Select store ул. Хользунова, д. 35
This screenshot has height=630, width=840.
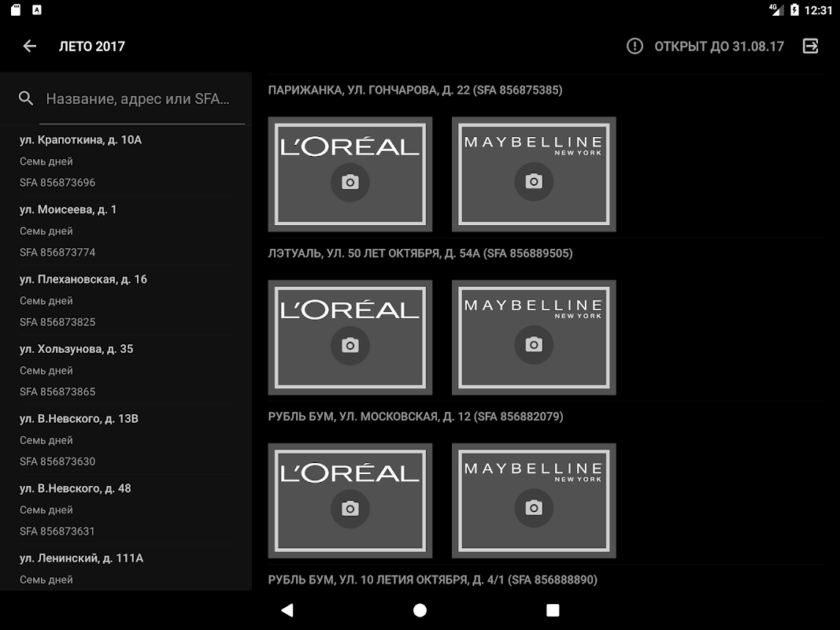coord(126,369)
